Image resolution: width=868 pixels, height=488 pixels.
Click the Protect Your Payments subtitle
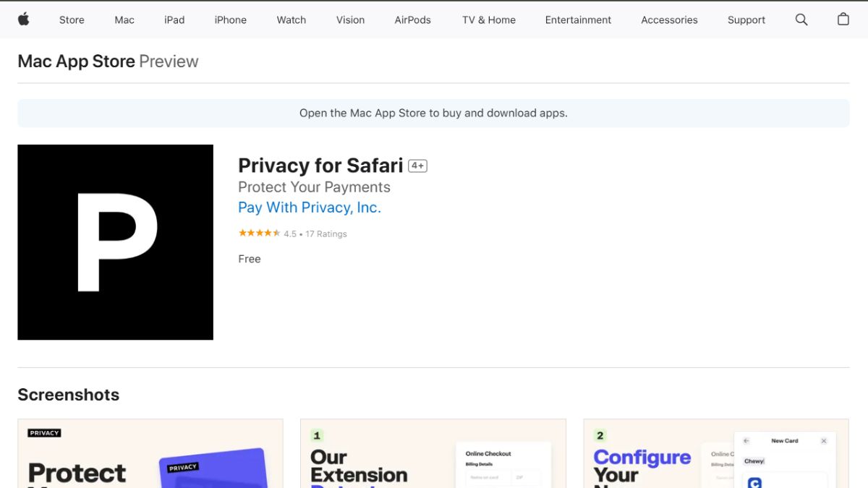point(314,187)
